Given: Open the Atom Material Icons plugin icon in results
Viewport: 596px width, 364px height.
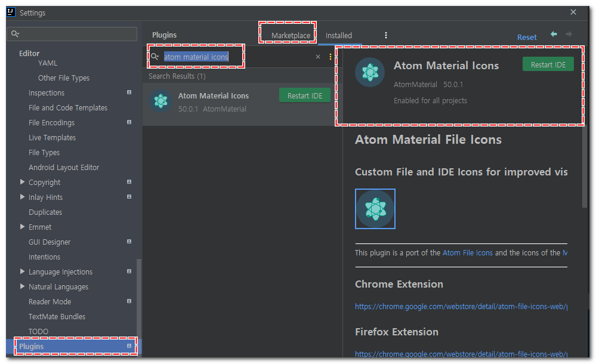Looking at the screenshot, I should pyautogui.click(x=160, y=101).
